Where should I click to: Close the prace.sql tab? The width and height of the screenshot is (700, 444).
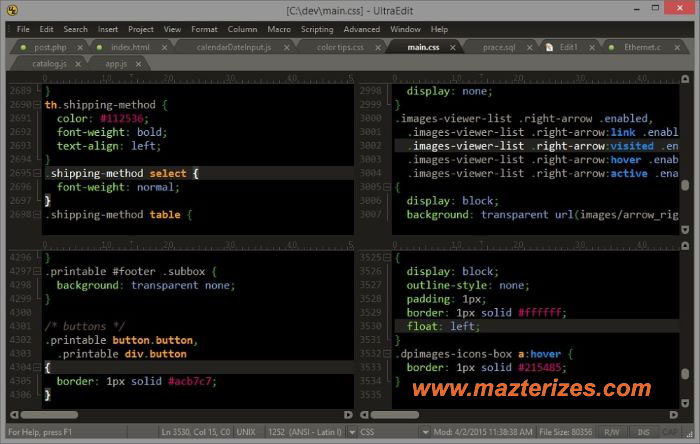click(x=529, y=47)
